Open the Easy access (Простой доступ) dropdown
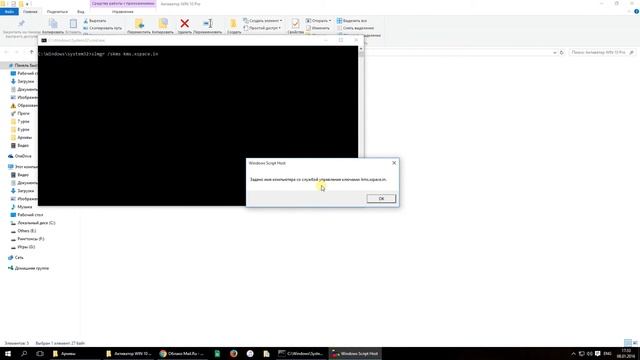640x360 pixels. (262, 28)
